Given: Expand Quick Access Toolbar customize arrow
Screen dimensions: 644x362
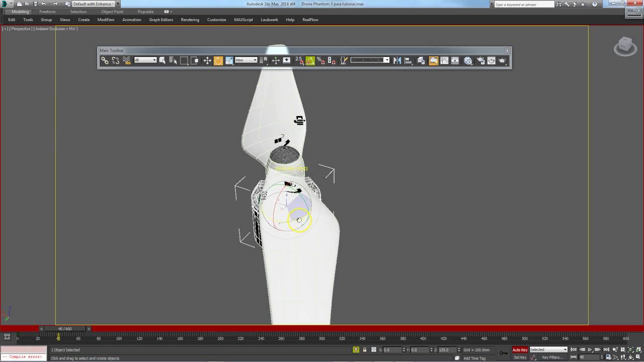Looking at the screenshot, I should (118, 4).
